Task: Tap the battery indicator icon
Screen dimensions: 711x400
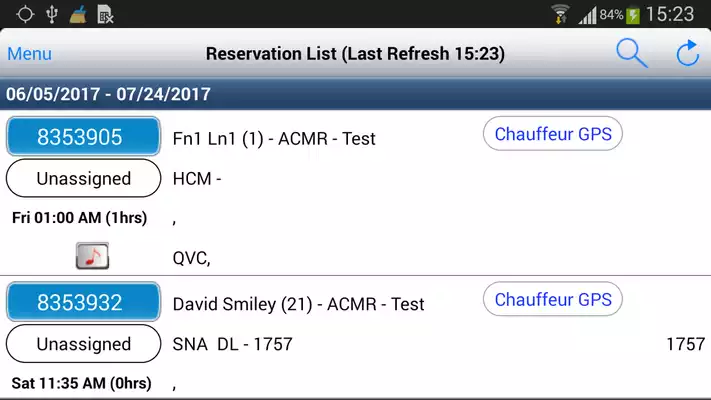Action: coord(633,15)
